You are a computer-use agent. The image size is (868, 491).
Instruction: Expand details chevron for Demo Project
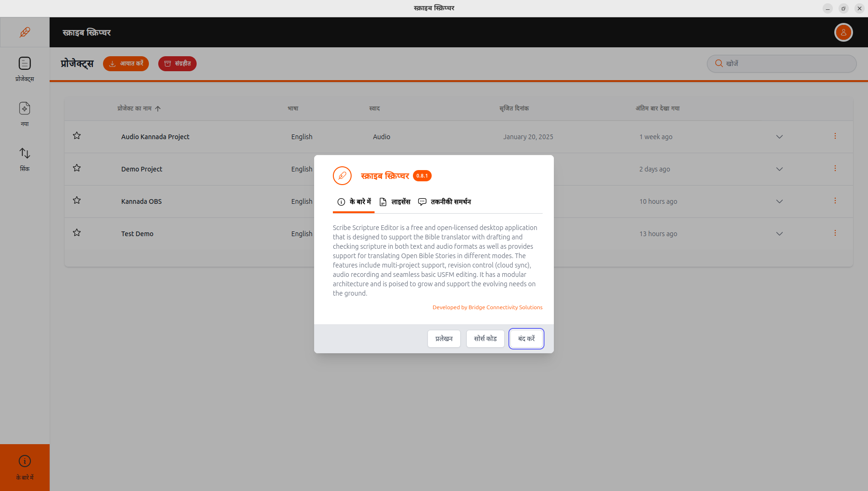click(779, 169)
